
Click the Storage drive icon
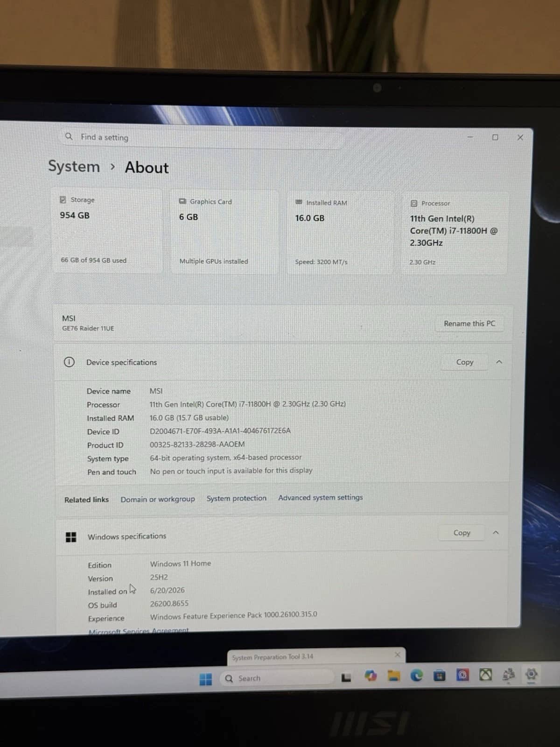pos(63,200)
